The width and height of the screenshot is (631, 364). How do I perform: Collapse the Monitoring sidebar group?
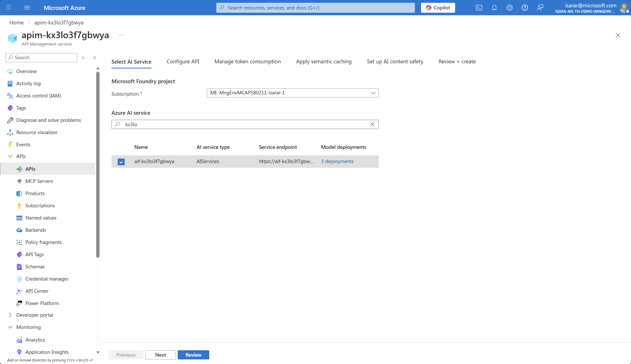click(10, 327)
